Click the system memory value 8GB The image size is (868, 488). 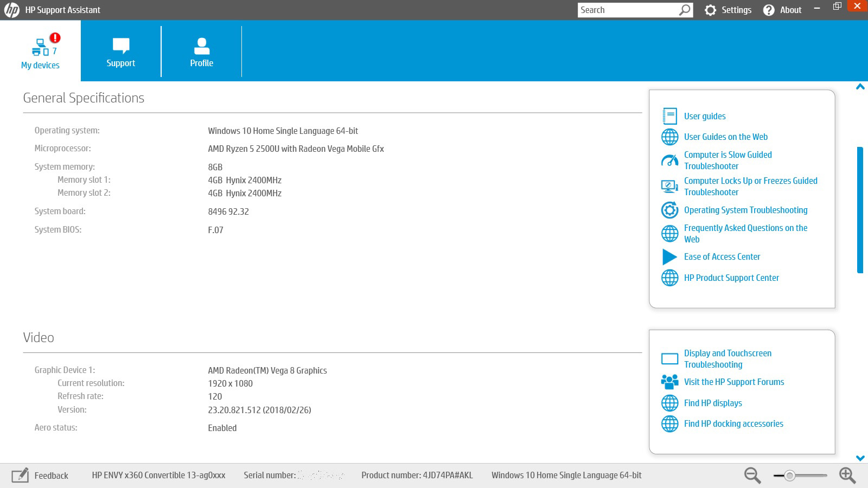click(215, 167)
